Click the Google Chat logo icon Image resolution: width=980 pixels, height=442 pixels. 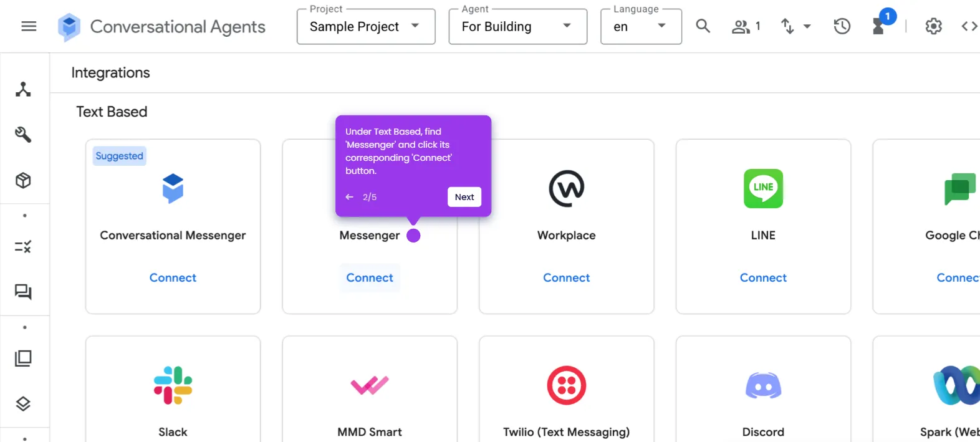pos(961,189)
